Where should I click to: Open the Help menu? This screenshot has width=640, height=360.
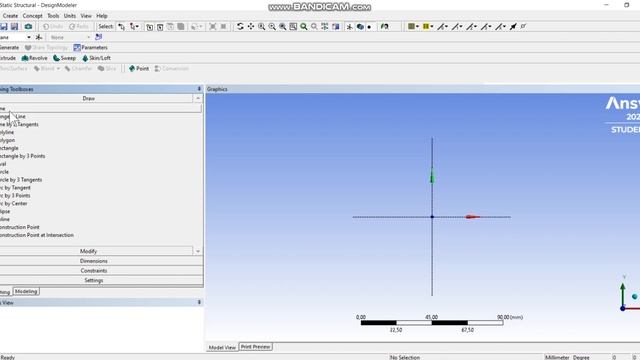(x=102, y=16)
